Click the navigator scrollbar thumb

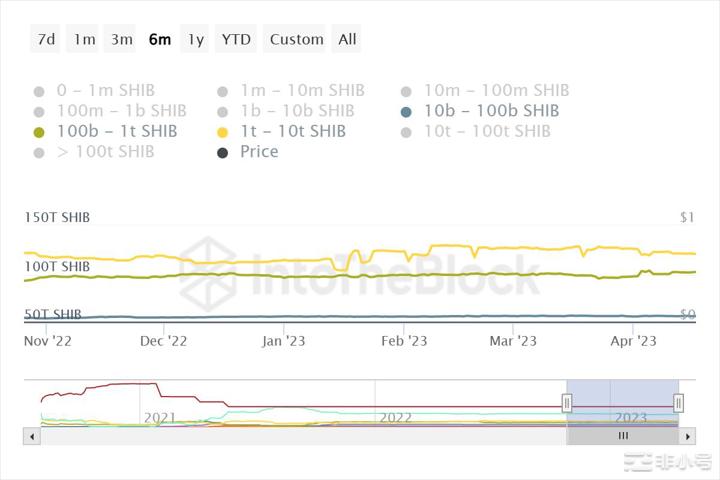point(623,436)
